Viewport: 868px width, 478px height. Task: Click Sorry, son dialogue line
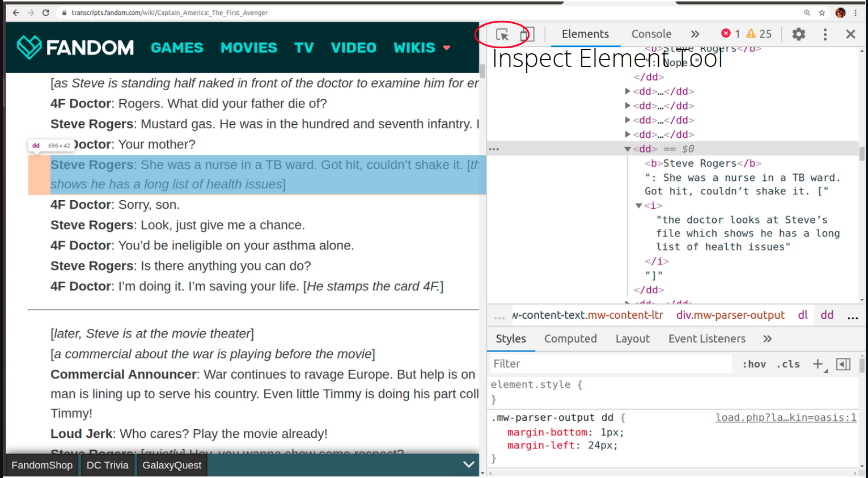click(x=115, y=205)
